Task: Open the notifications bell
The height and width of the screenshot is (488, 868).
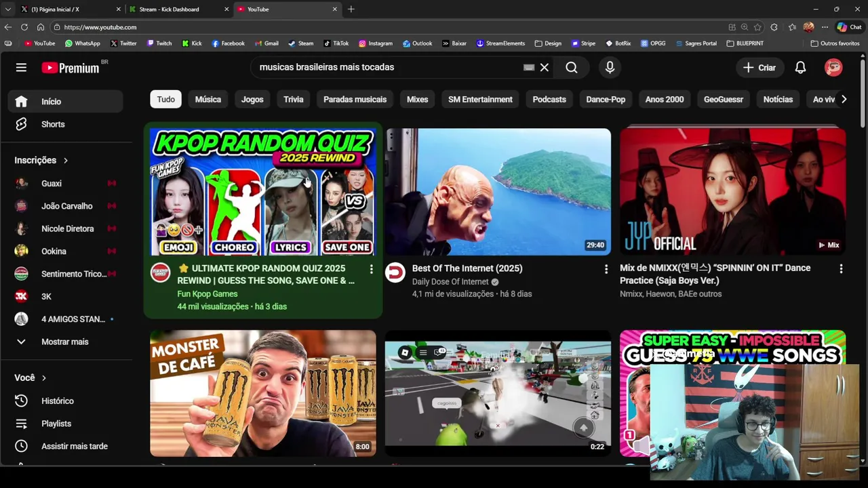Action: pos(800,67)
